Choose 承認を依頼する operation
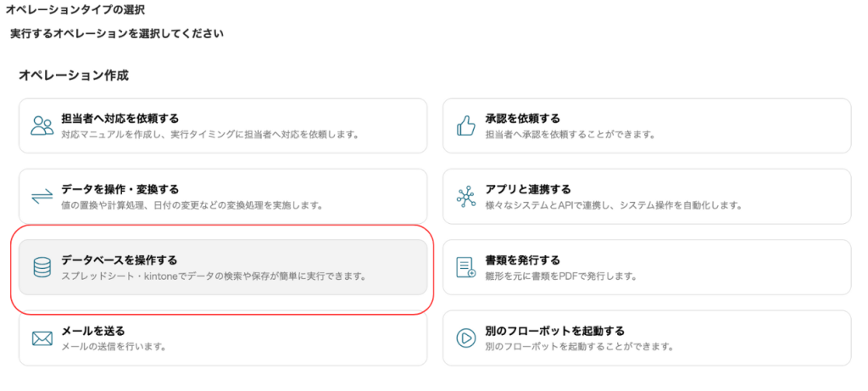The image size is (868, 391). [x=647, y=126]
